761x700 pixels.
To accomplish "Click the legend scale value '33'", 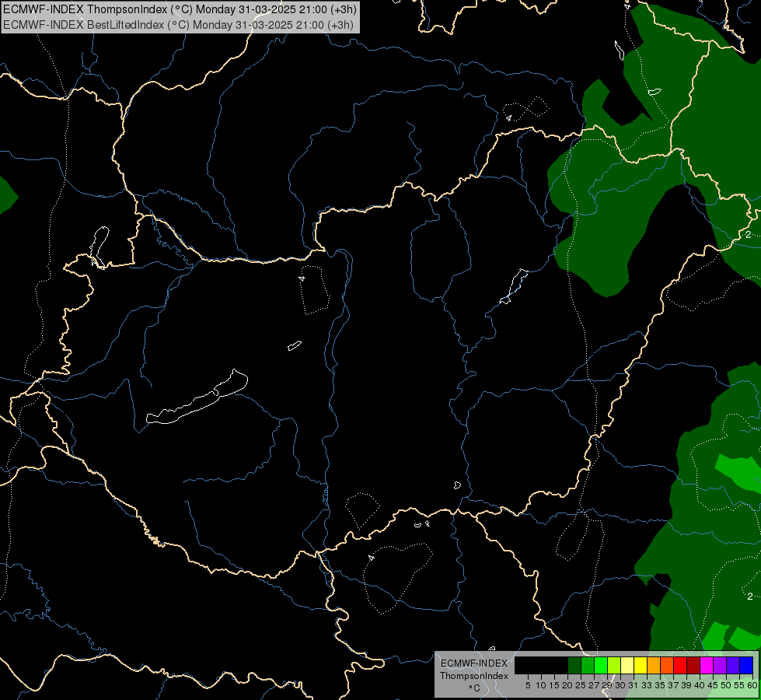I will pyautogui.click(x=647, y=685).
